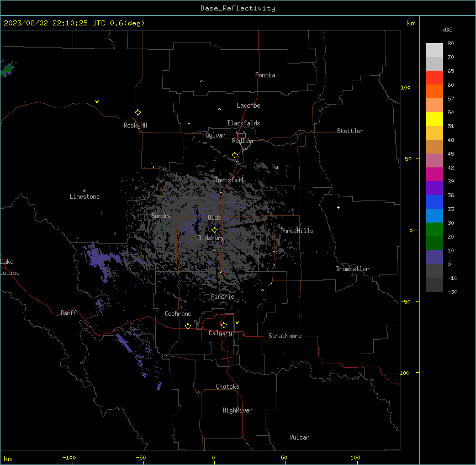Click the Sundre label
The height and width of the screenshot is (465, 476).
click(161, 216)
